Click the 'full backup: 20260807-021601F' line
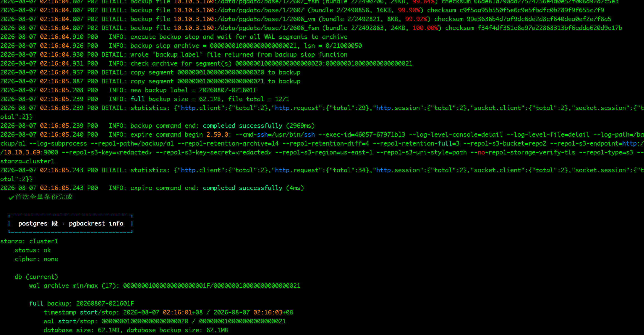The height and width of the screenshot is (335, 644). pyautogui.click(x=82, y=304)
